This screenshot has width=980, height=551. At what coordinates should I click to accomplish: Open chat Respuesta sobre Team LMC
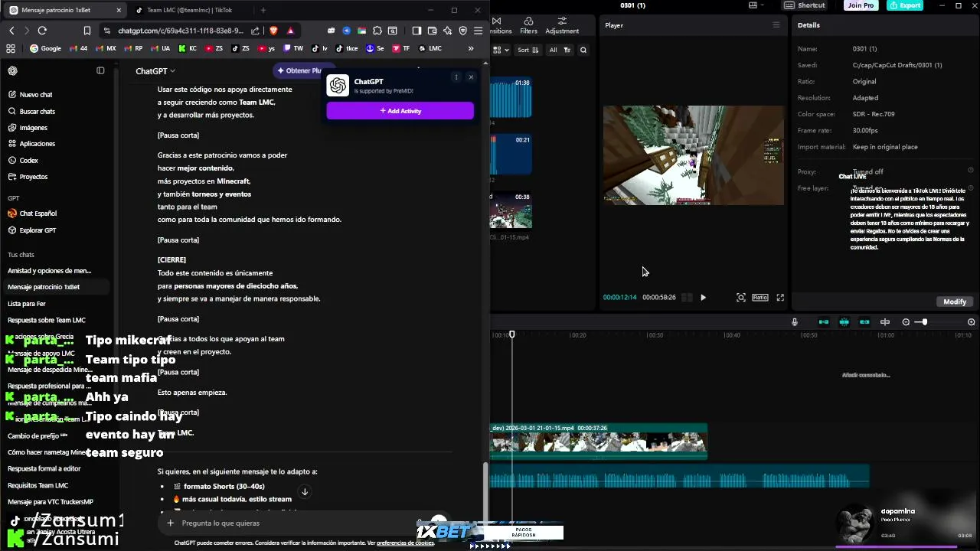(x=47, y=320)
